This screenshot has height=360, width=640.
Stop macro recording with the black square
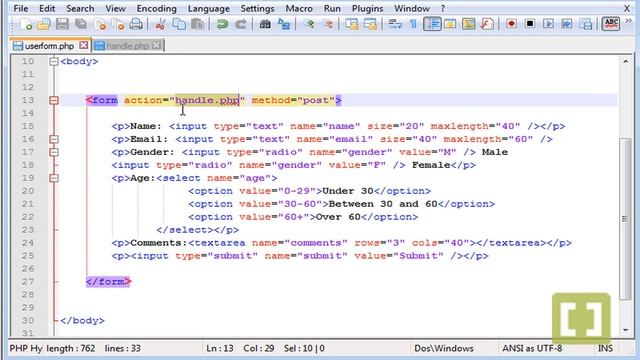530,24
